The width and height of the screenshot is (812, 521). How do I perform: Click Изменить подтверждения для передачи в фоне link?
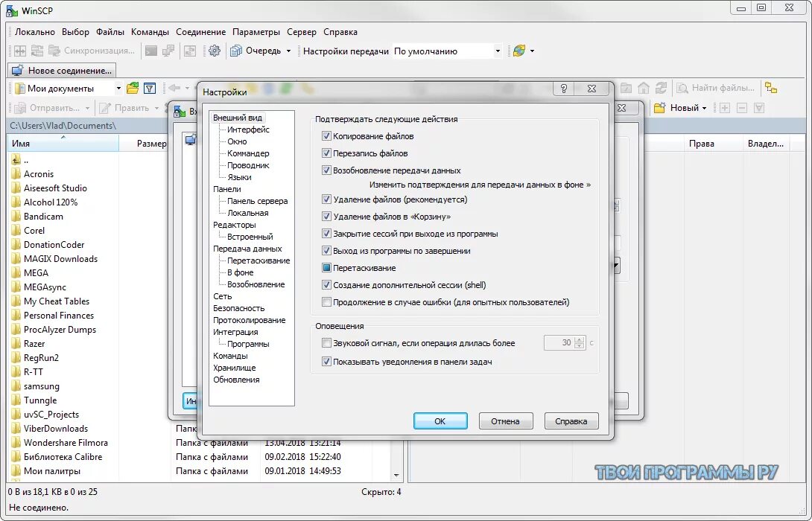pyautogui.click(x=480, y=185)
